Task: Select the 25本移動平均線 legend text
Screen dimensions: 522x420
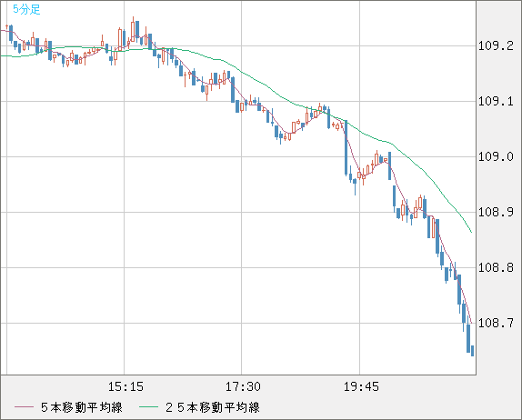Action: 213,407
